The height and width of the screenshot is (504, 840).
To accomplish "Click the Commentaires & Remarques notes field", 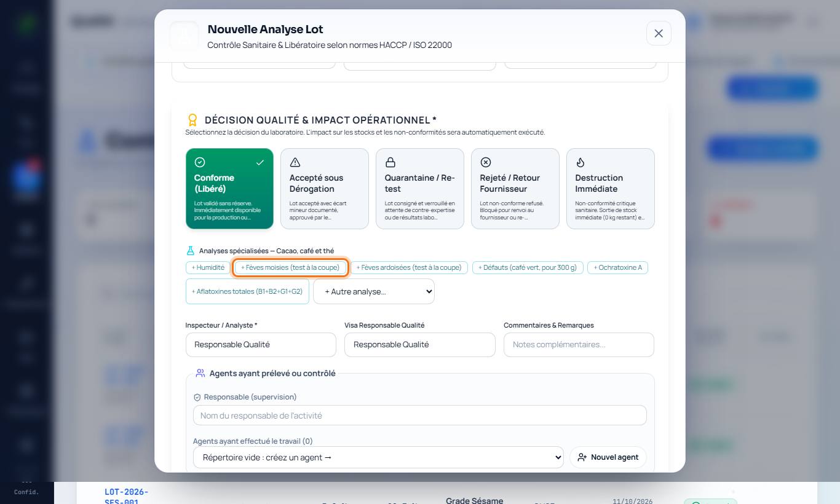I will click(x=579, y=345).
